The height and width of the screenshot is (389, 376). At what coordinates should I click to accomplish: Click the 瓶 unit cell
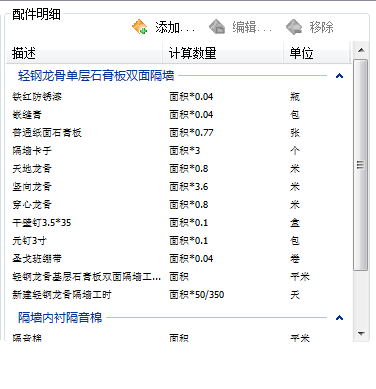(x=295, y=97)
